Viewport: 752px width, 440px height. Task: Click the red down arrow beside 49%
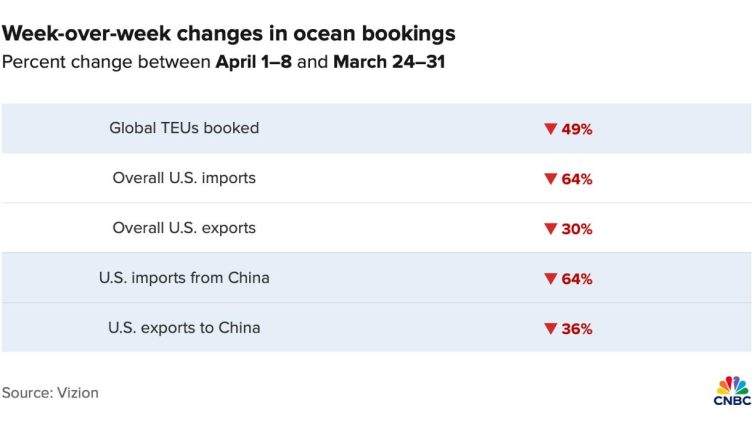(x=549, y=128)
